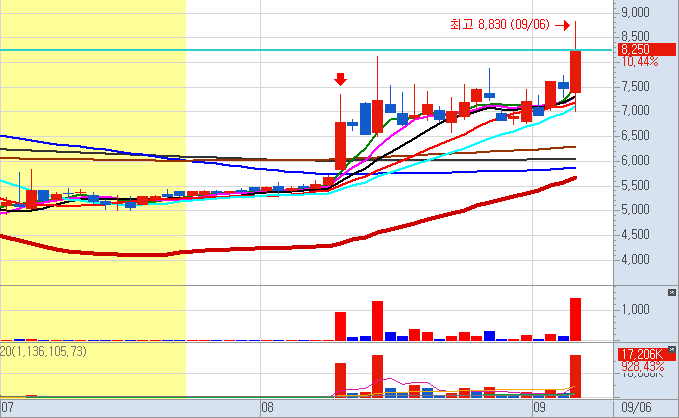
Task: Click the 928.43% volume ratio label
Action: click(x=642, y=366)
